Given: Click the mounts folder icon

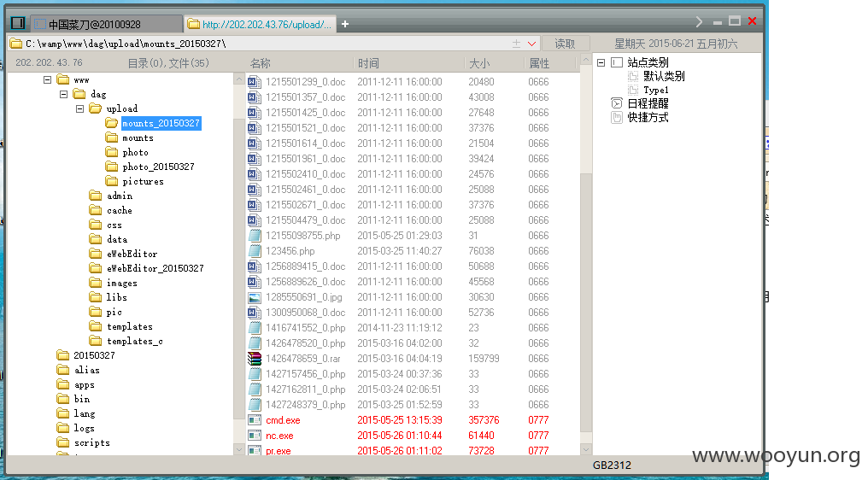Looking at the screenshot, I should click(x=112, y=138).
